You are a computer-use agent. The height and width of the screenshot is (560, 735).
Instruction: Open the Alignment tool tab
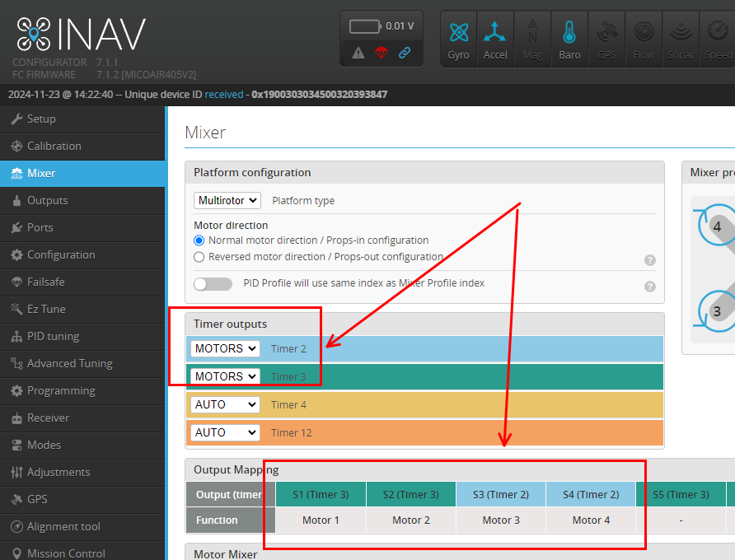(x=82, y=527)
